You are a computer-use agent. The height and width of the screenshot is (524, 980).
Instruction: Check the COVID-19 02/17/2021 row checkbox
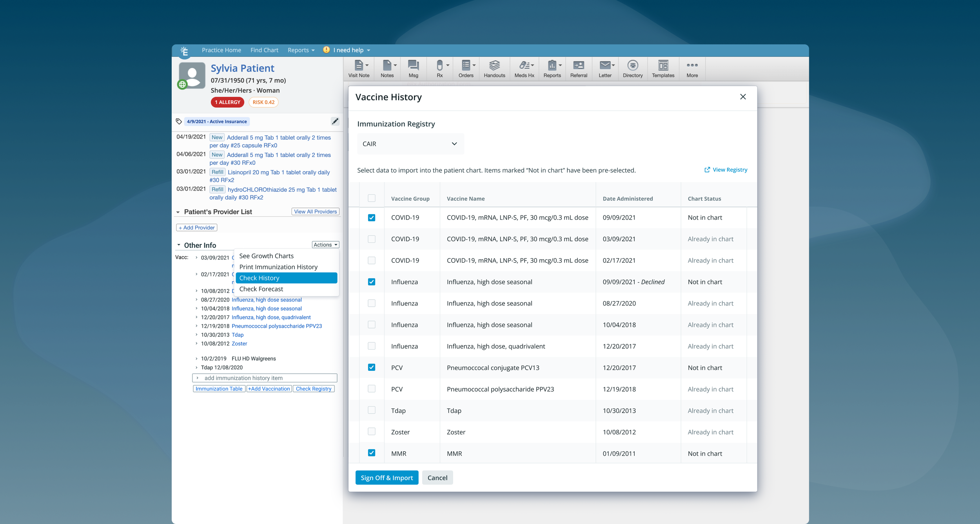click(372, 260)
